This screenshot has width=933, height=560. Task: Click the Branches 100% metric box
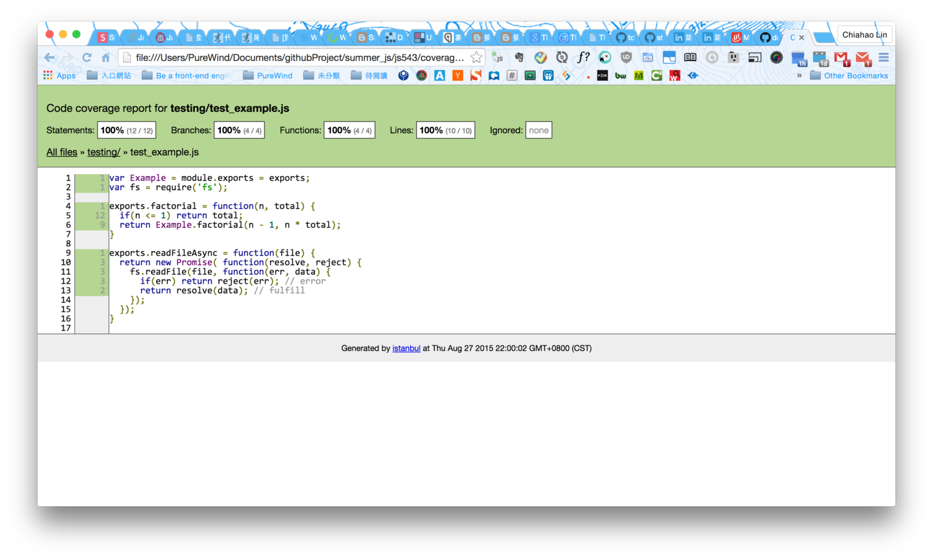[239, 130]
